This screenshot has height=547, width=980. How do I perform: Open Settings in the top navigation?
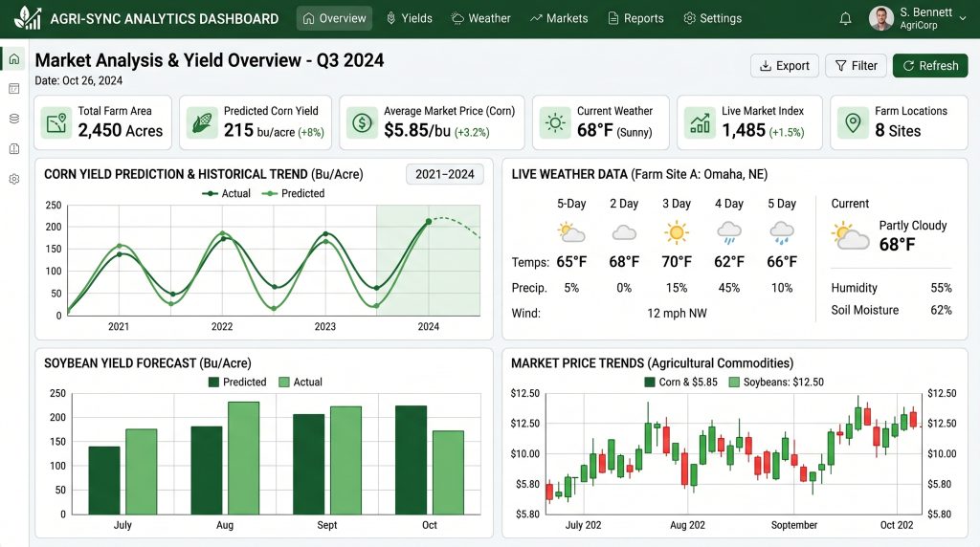pyautogui.click(x=712, y=18)
